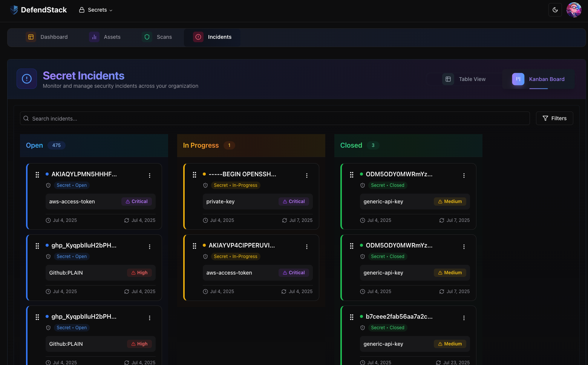Open the Secrets dropdown in the header

coord(96,10)
